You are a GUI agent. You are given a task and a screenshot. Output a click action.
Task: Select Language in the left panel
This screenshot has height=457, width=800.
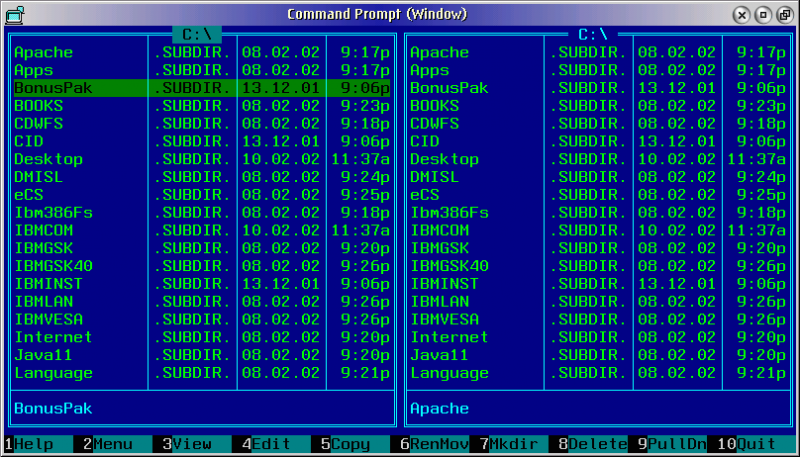point(54,373)
